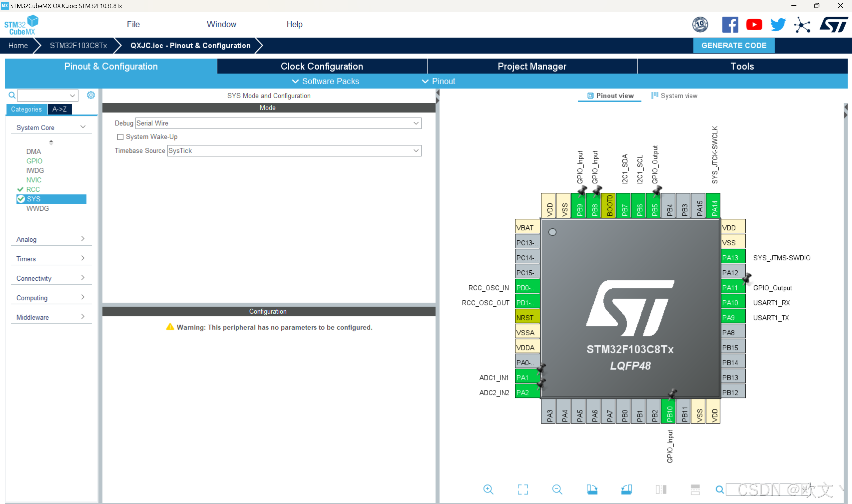Screen dimensions: 852x504
Task: Rotate the chip view clockwise
Action: [x=592, y=489]
